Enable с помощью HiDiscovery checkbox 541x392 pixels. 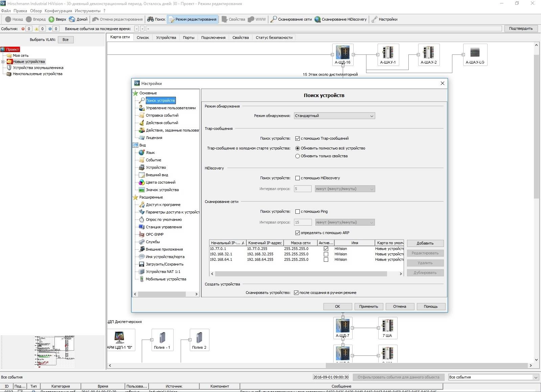point(298,178)
